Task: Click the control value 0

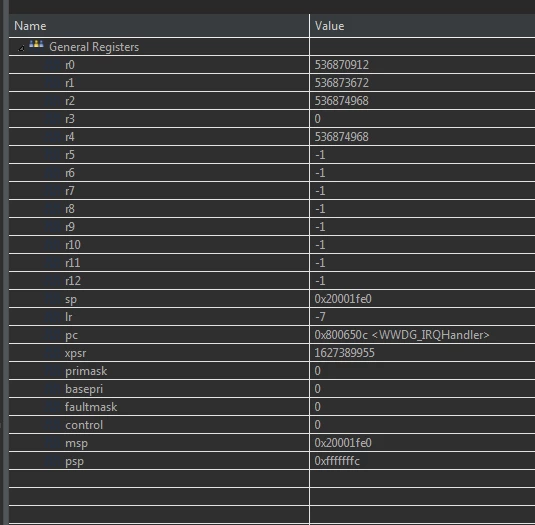Action: 318,425
